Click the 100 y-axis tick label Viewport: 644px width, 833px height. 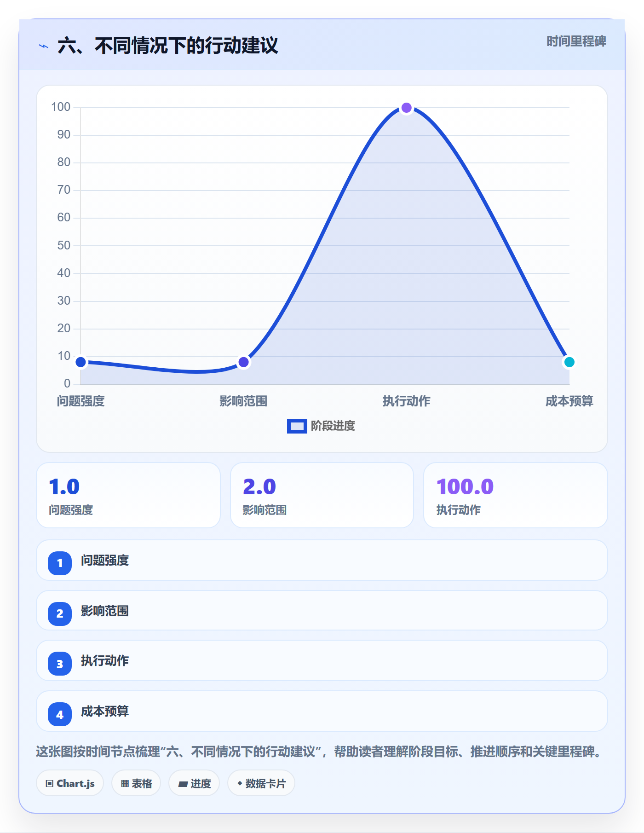[61, 107]
